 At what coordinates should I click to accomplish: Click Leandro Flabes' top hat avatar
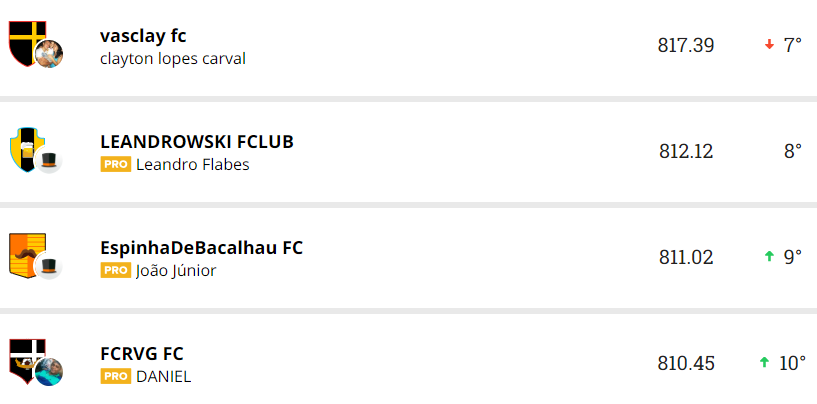49,161
